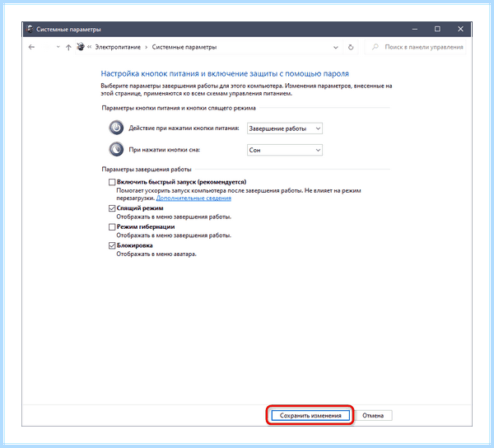Click the window title bar system icon
494x448 pixels.
click(30, 29)
